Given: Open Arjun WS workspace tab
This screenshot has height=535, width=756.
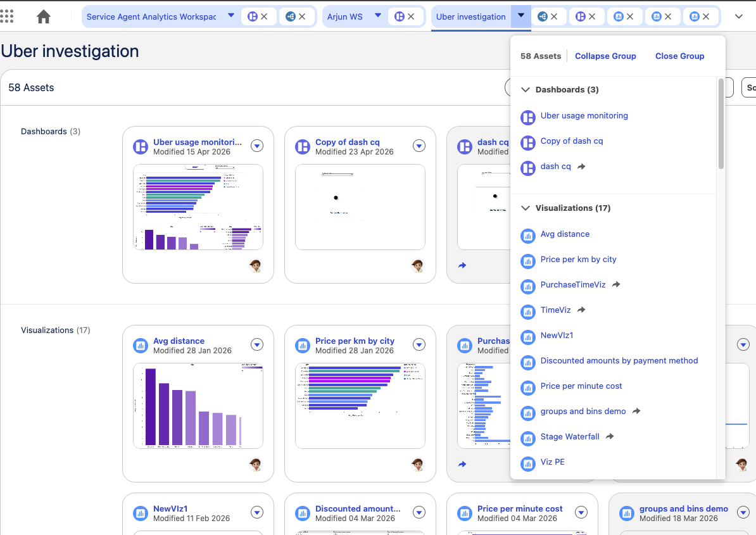Looking at the screenshot, I should coord(344,17).
